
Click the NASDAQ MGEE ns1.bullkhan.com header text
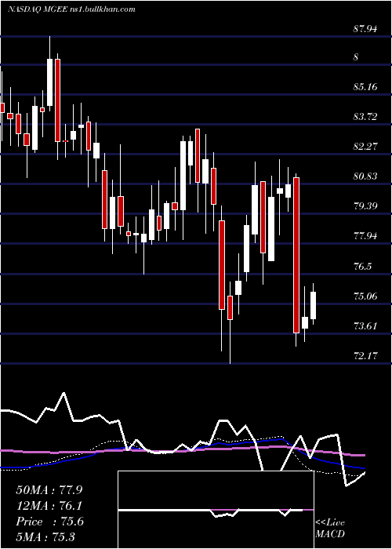pos(71,9)
